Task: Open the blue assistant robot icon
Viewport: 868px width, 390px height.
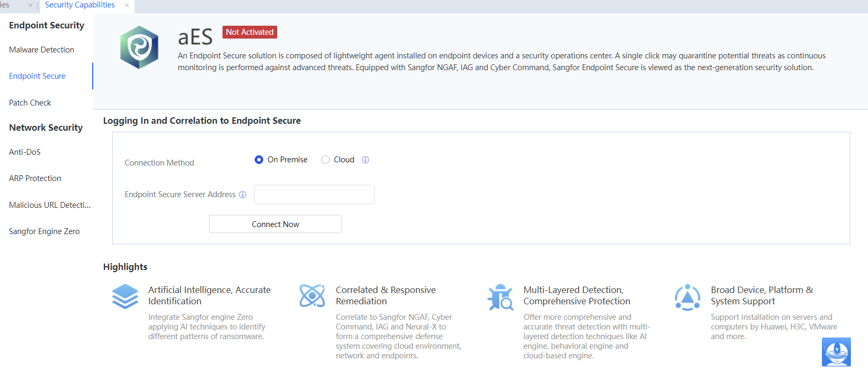Action: (x=836, y=352)
